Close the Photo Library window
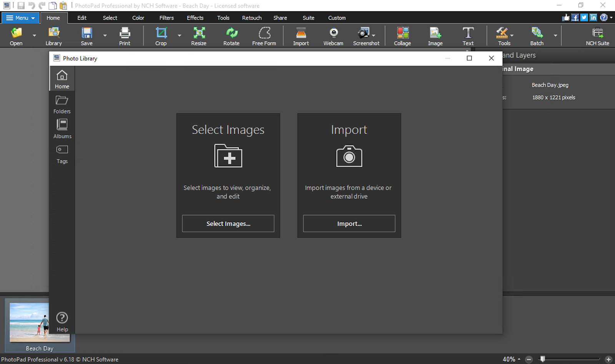The width and height of the screenshot is (615, 364). [x=491, y=58]
